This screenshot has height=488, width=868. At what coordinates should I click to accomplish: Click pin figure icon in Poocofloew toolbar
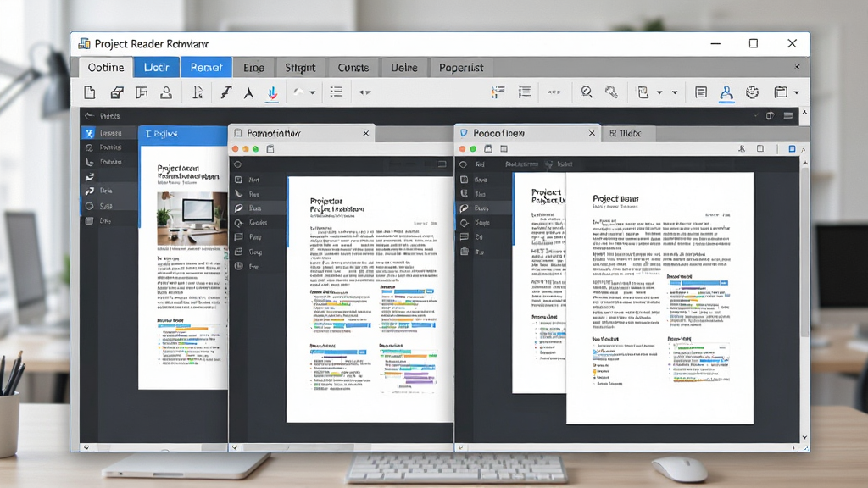pyautogui.click(x=742, y=149)
